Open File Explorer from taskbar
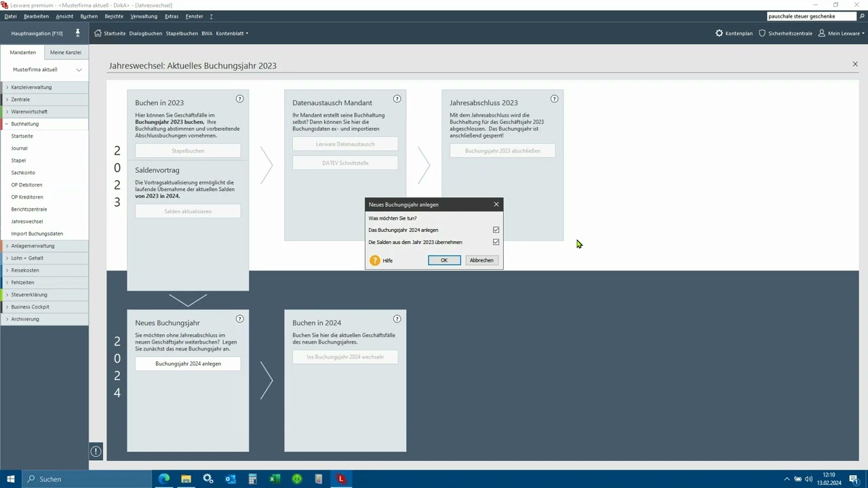Image resolution: width=868 pixels, height=488 pixels. tap(186, 479)
